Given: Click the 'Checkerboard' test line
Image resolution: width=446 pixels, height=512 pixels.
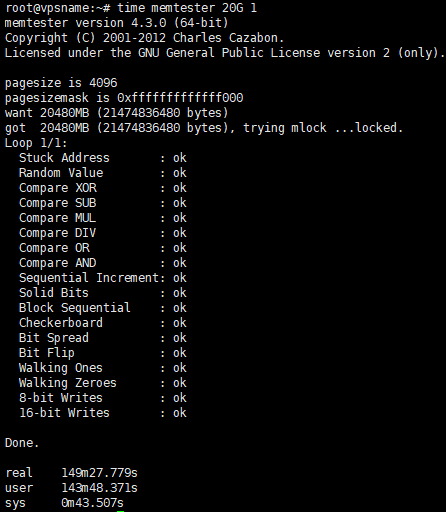Looking at the screenshot, I should tap(103, 323).
